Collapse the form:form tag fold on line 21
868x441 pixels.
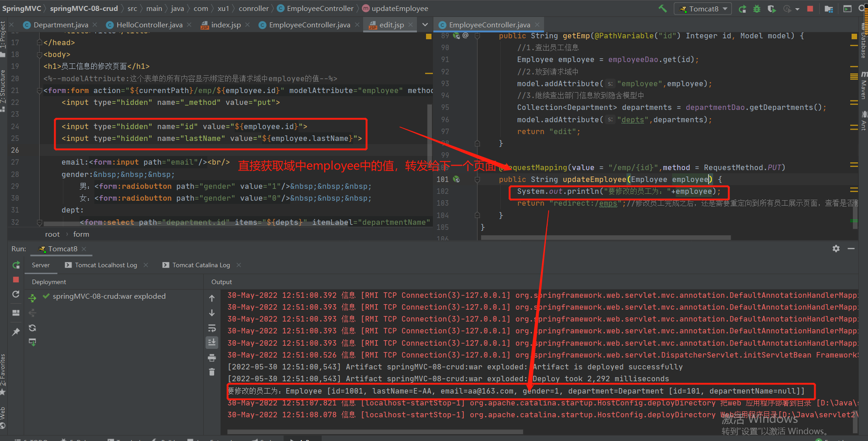pyautogui.click(x=40, y=90)
